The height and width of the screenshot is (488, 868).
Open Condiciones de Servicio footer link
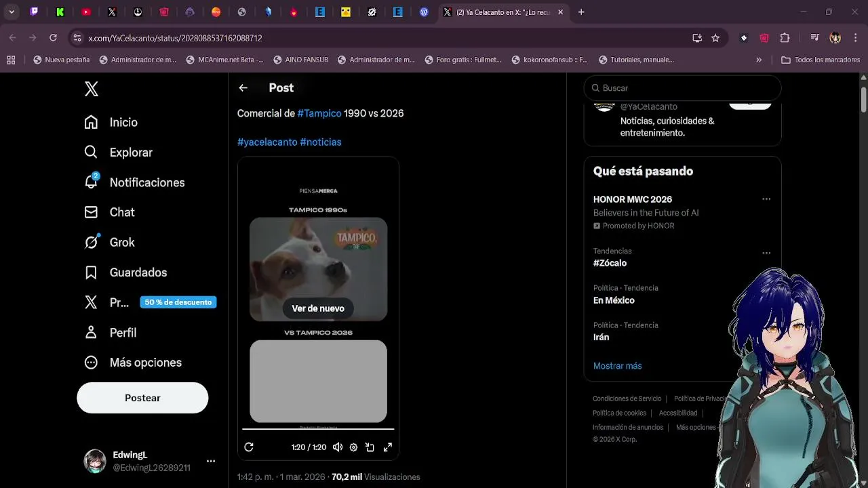627,399
